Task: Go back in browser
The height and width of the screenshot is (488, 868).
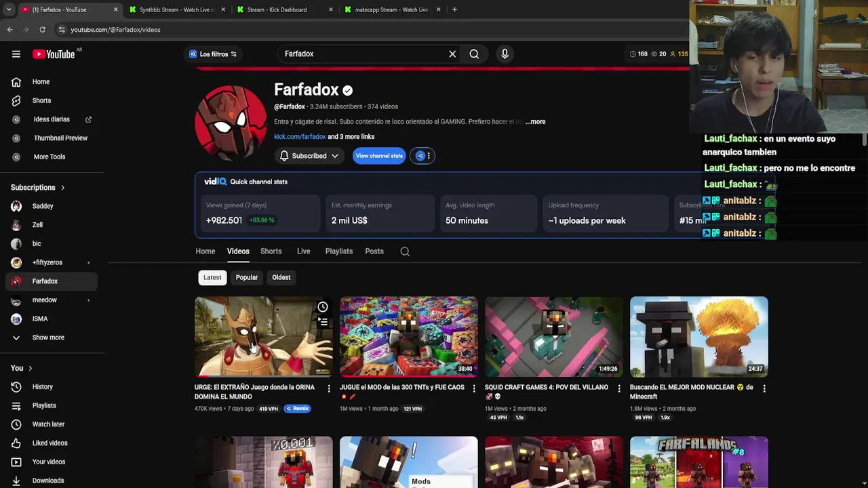Action: coord(9,30)
